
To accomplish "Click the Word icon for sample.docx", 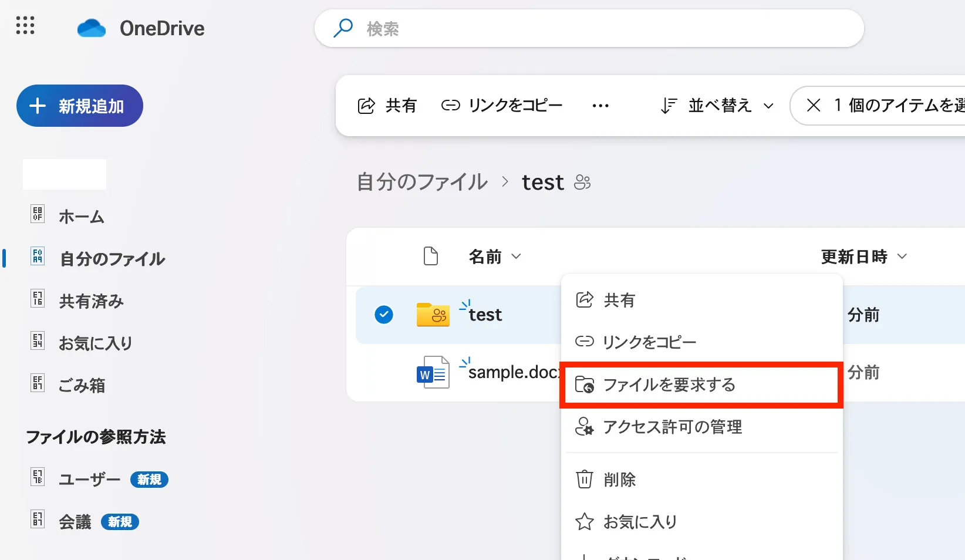I will pos(433,372).
